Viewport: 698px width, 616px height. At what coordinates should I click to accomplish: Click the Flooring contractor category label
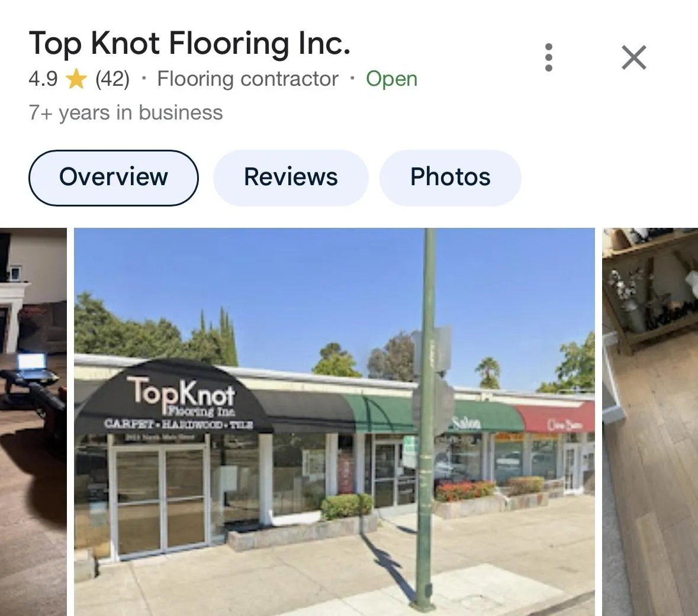coord(247,79)
